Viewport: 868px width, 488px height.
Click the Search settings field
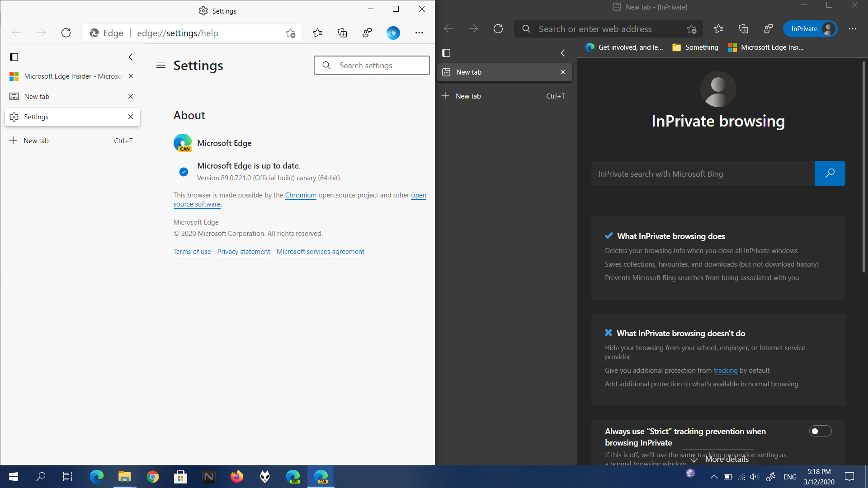(372, 65)
